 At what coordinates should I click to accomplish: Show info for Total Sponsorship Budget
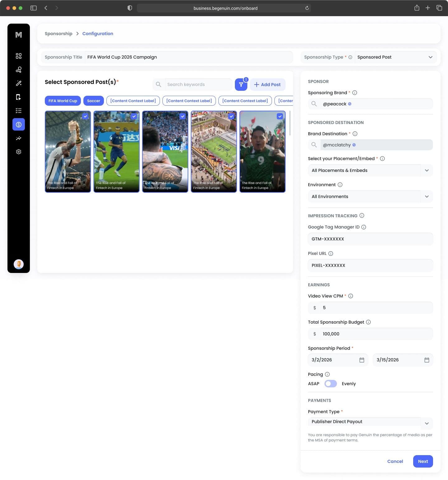(368, 322)
